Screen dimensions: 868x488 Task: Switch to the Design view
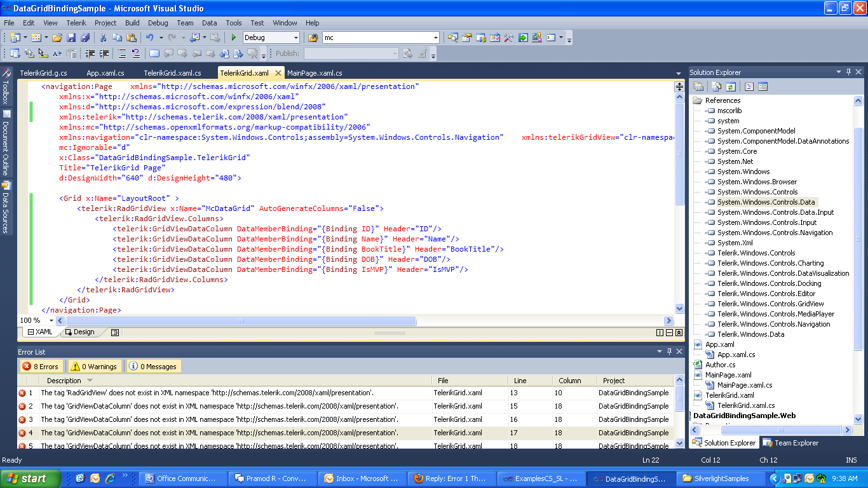pyautogui.click(x=80, y=332)
